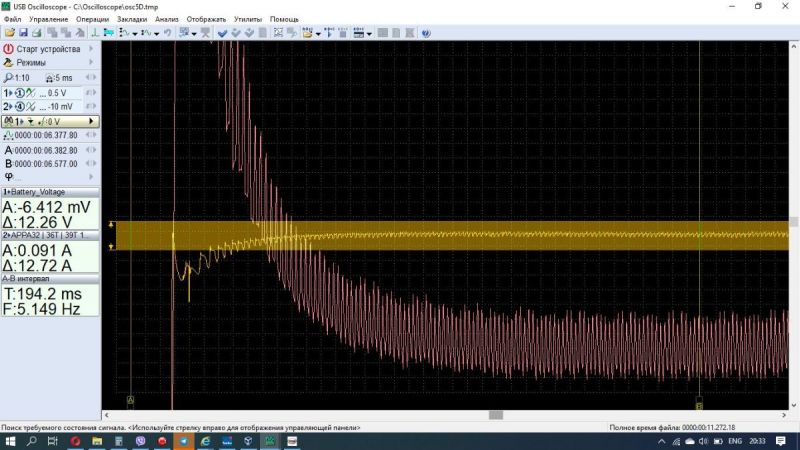Click the save floppy disk icon
800x450 pixels.
(x=22, y=33)
